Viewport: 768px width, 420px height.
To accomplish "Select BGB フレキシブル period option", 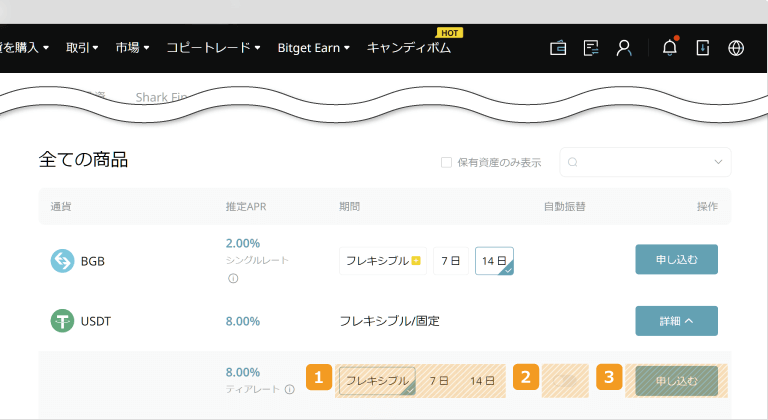I will point(383,261).
